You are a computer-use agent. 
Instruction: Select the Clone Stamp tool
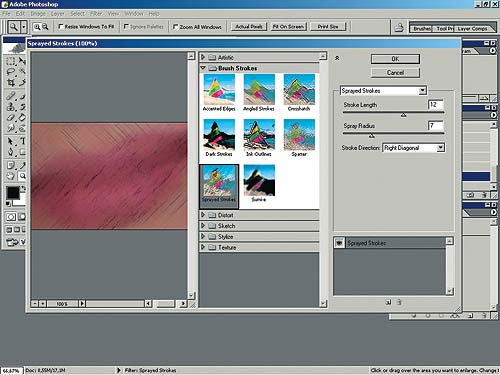(11, 107)
